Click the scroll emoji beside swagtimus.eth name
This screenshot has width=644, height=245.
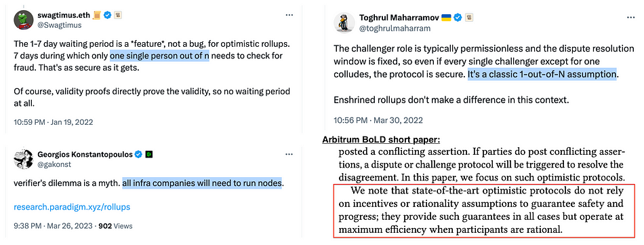(x=97, y=15)
